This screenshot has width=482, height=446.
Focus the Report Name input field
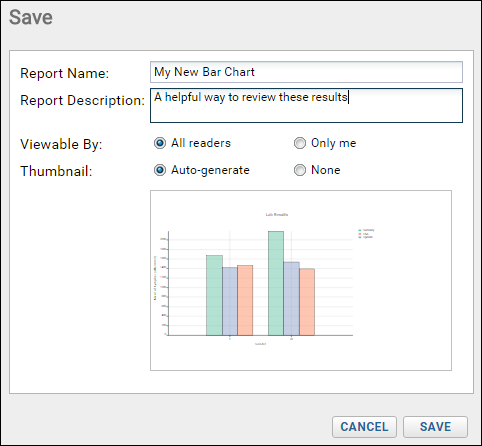(306, 72)
